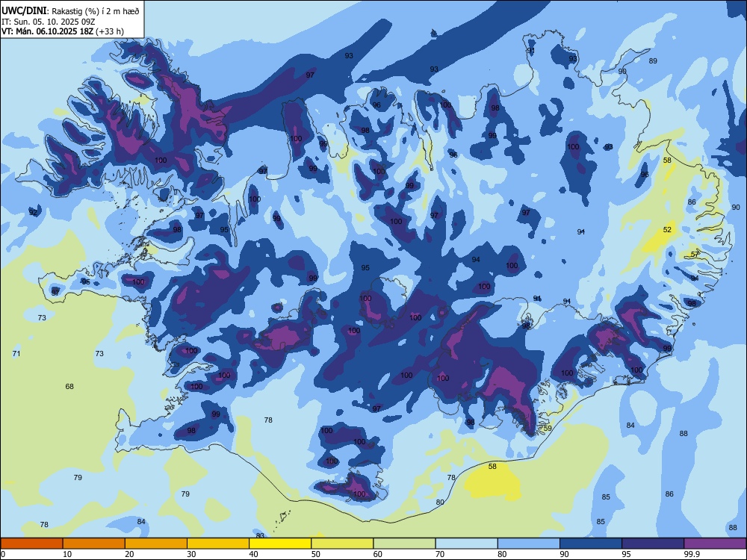Choose the 70–80 pale blue legend swatch
The width and height of the screenshot is (747, 560).
click(466, 544)
